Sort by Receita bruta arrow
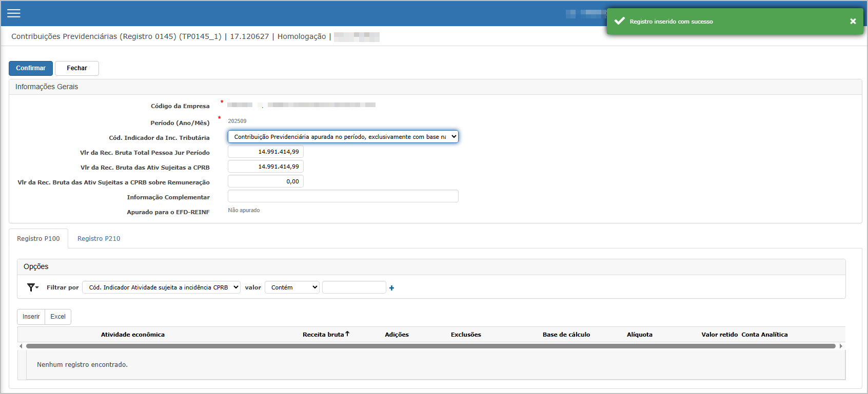Screen dimensions: 868x394 (x=347, y=334)
